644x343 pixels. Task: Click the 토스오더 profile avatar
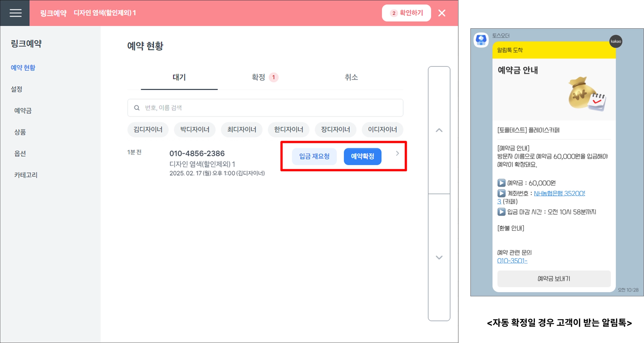click(x=481, y=40)
